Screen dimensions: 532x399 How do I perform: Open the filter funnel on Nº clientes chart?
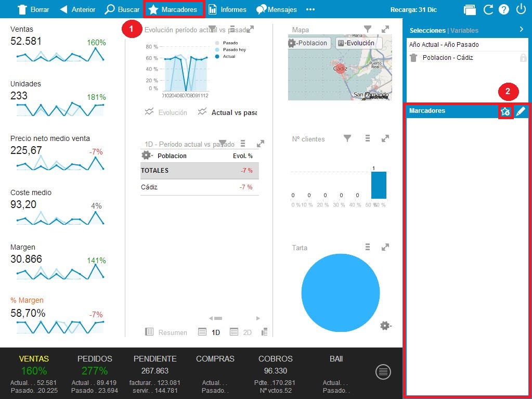(x=347, y=138)
